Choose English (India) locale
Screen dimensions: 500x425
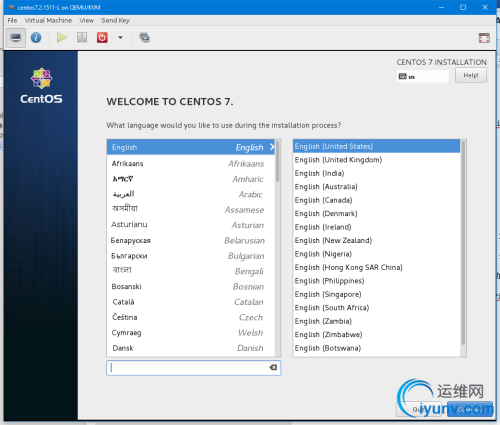(377, 173)
